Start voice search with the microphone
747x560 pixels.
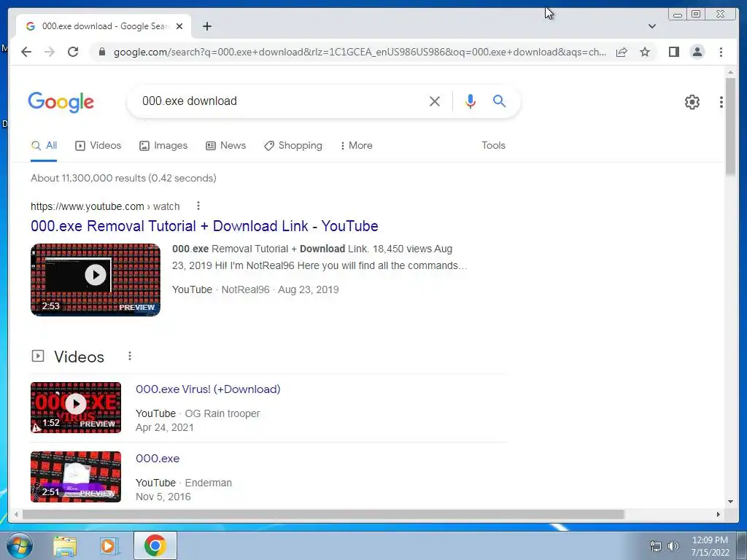point(471,101)
